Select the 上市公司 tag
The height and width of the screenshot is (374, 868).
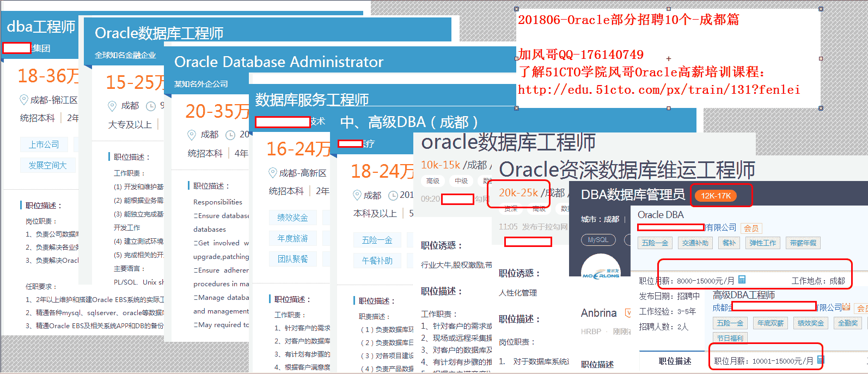(44, 144)
